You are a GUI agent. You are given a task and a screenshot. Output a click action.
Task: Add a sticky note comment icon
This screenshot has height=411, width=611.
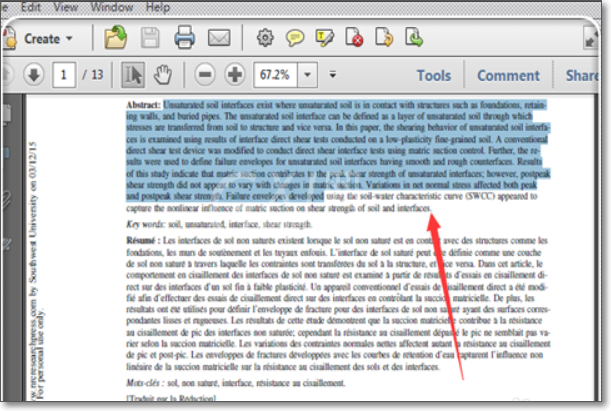pos(295,38)
